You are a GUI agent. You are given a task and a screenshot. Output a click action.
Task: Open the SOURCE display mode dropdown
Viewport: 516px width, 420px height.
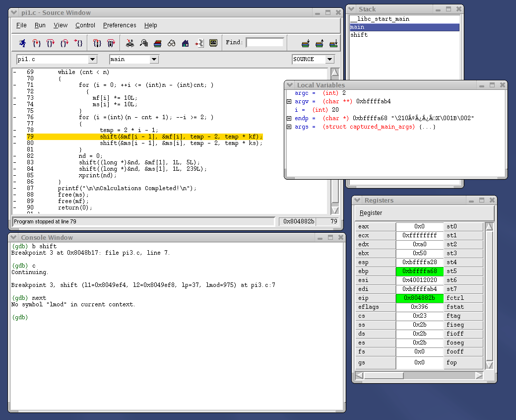329,59
